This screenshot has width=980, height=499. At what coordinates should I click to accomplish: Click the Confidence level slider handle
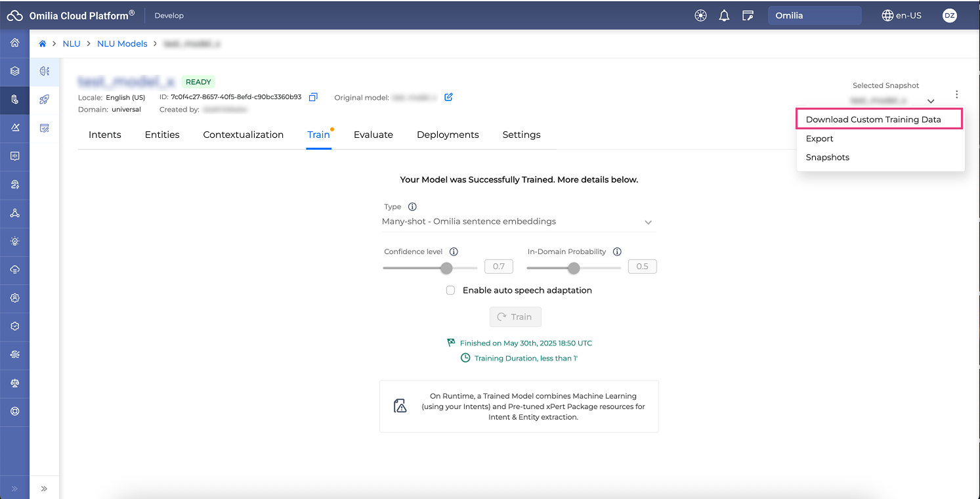click(446, 268)
